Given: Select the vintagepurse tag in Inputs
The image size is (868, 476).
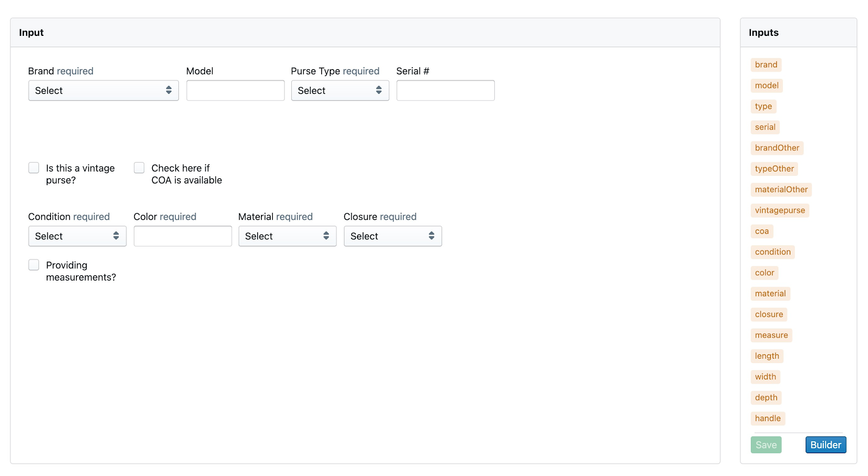Looking at the screenshot, I should coord(780,211).
